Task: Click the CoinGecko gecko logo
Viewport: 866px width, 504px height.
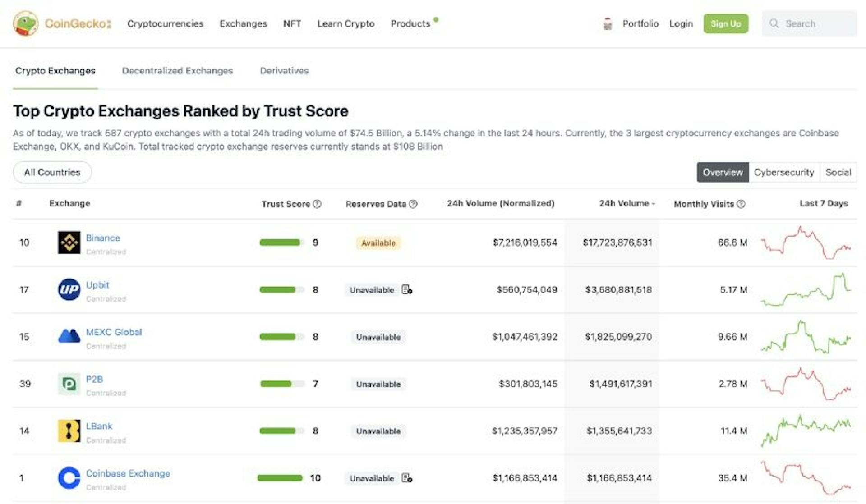Action: (x=25, y=23)
